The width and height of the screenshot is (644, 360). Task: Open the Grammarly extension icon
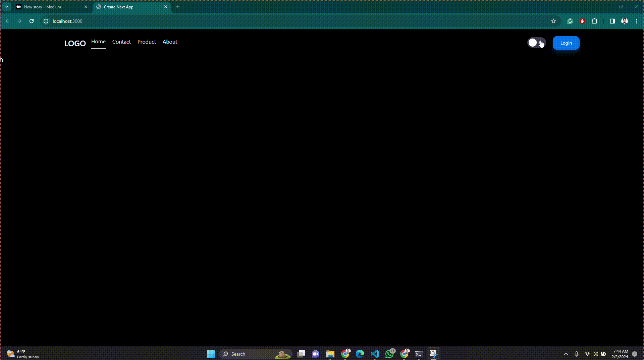point(570,21)
